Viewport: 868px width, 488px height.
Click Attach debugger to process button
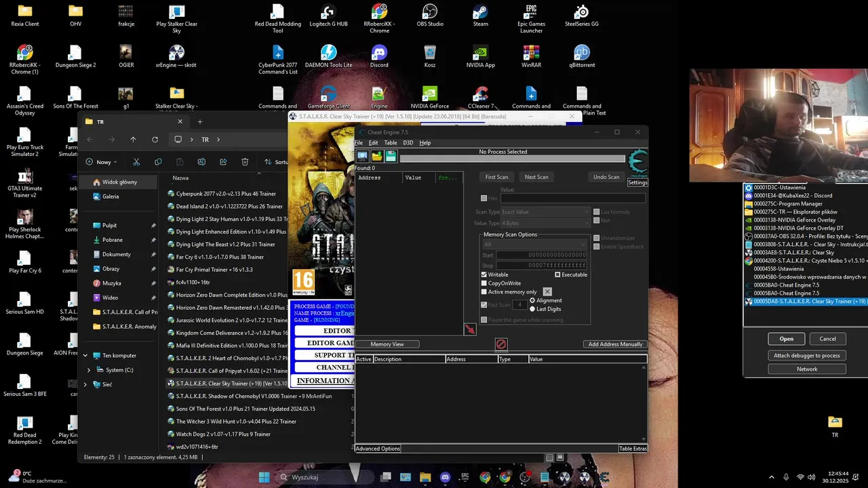point(807,355)
